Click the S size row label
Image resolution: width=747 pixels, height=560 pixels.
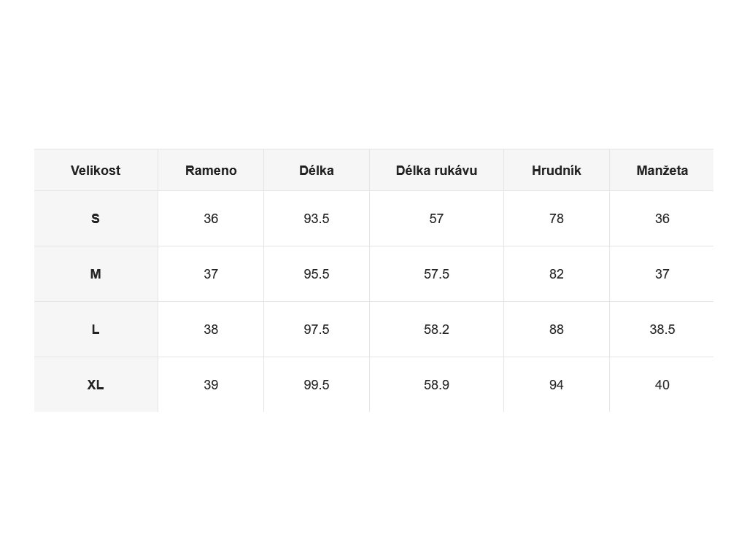[96, 219]
